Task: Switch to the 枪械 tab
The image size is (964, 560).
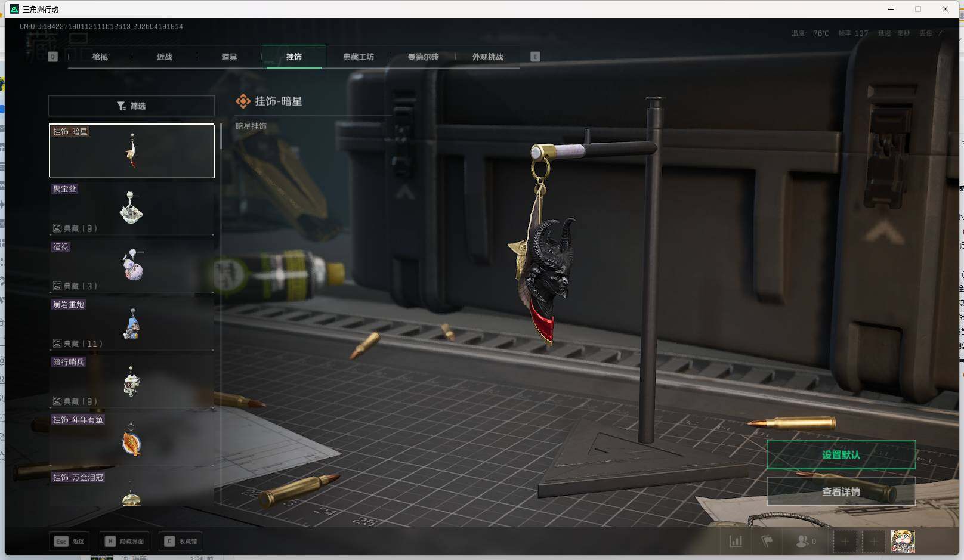Action: pyautogui.click(x=100, y=57)
